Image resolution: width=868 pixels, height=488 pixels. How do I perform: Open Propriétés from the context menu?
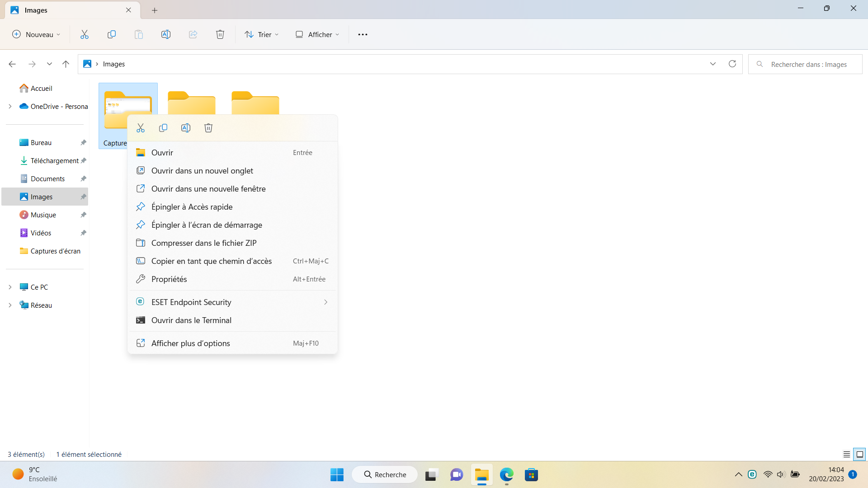click(232, 279)
